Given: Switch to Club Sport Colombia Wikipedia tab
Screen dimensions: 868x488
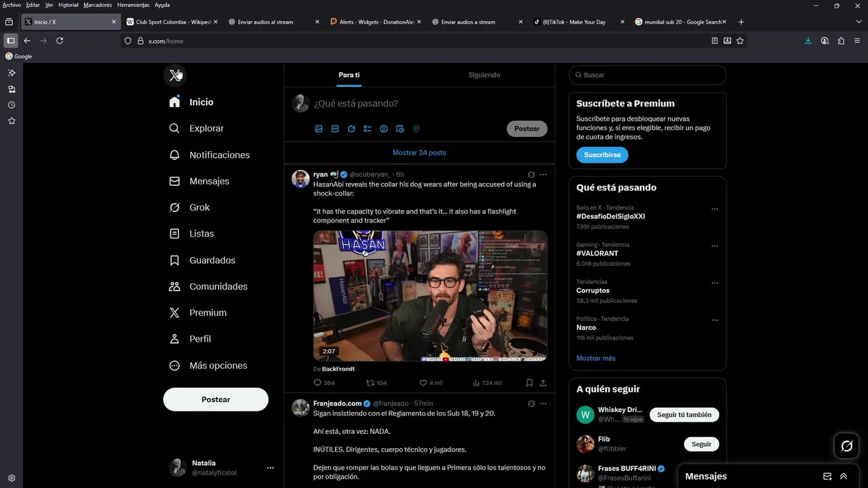Looking at the screenshot, I should click(x=172, y=22).
